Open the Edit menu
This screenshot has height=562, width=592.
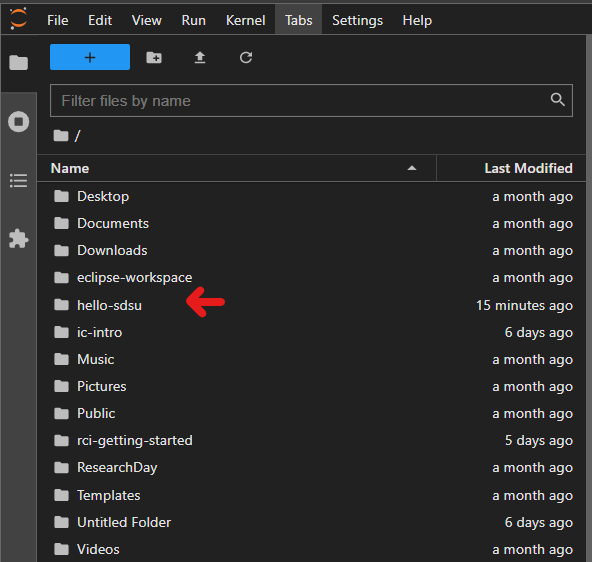click(100, 20)
